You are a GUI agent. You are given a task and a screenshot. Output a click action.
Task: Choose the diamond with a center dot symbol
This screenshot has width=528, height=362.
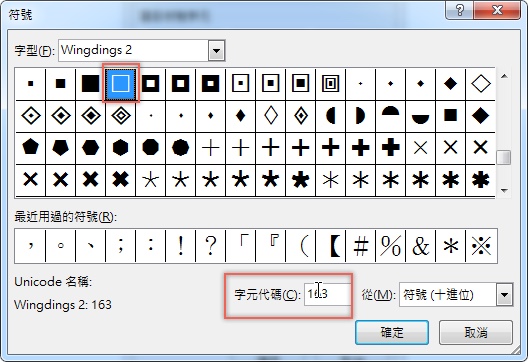point(31,116)
